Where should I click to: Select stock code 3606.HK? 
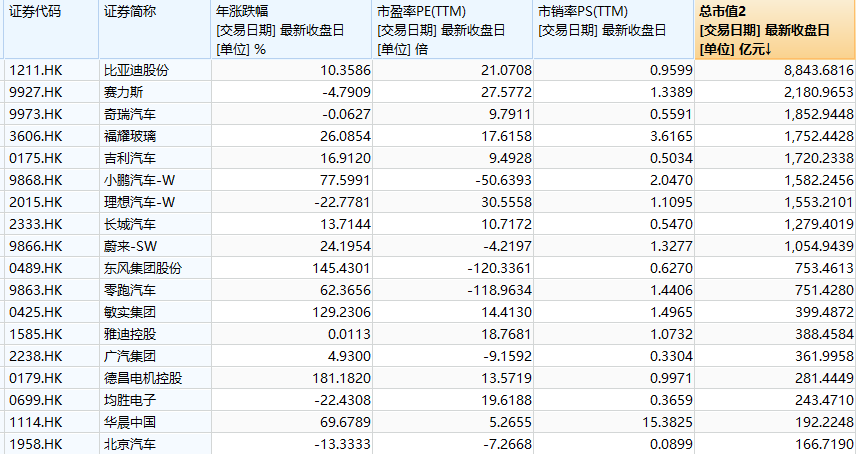(x=36, y=136)
